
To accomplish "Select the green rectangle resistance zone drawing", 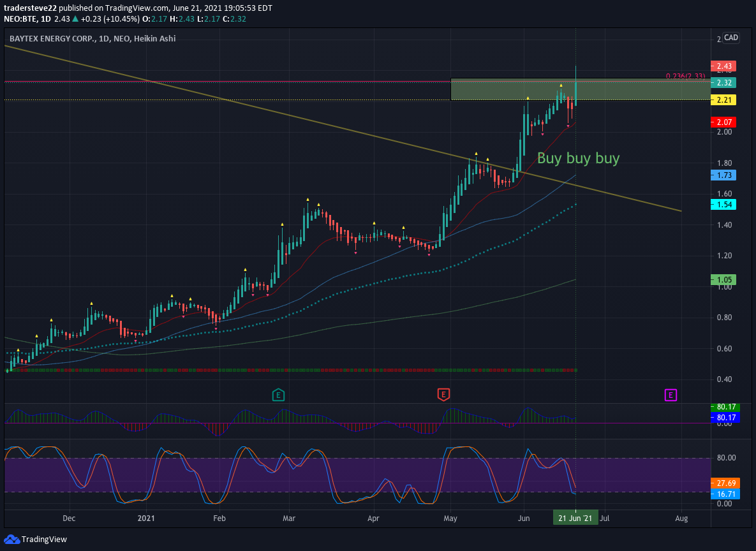I will (581, 89).
